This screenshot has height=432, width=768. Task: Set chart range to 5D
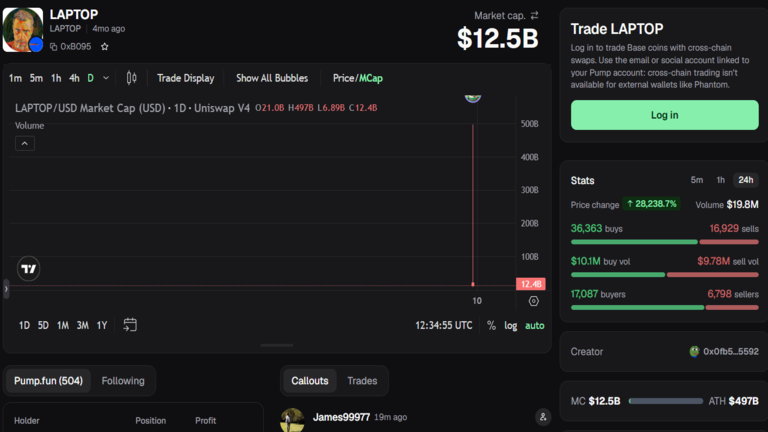pyautogui.click(x=43, y=325)
